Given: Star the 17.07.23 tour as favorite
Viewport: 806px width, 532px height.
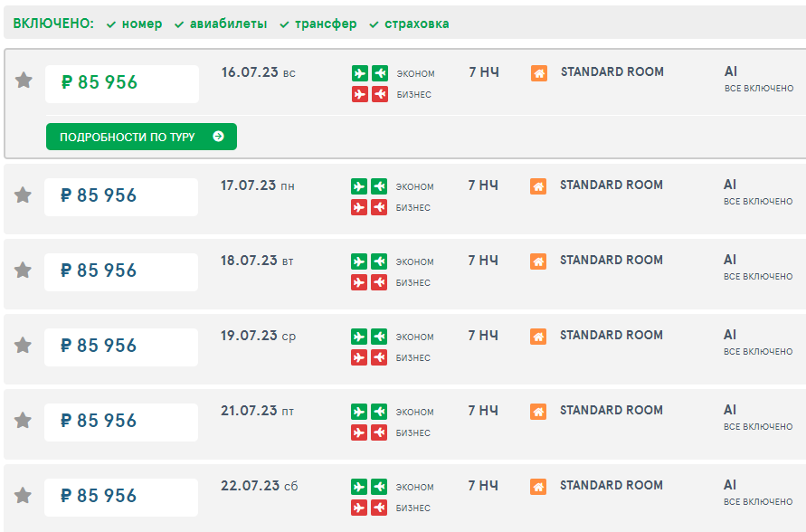Looking at the screenshot, I should (23, 195).
